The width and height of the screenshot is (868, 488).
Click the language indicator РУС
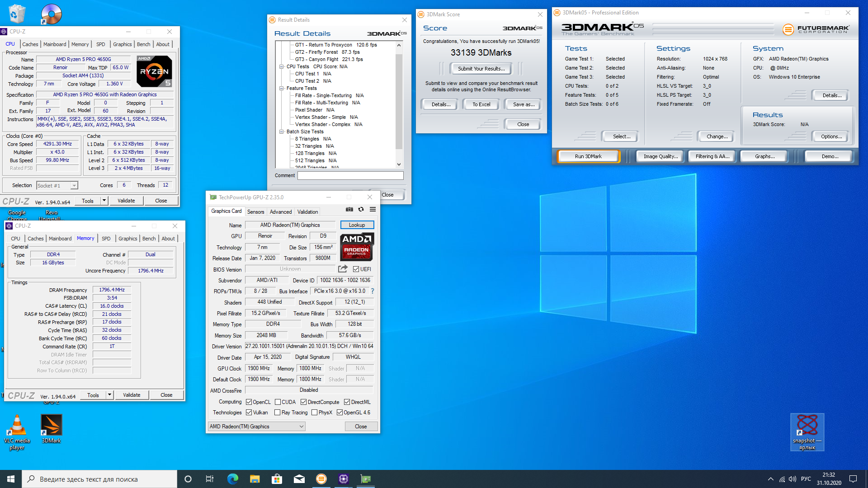tap(806, 479)
